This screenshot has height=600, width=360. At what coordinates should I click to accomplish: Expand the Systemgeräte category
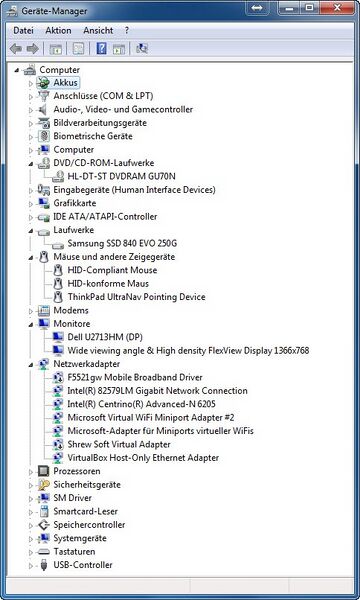tap(31, 539)
